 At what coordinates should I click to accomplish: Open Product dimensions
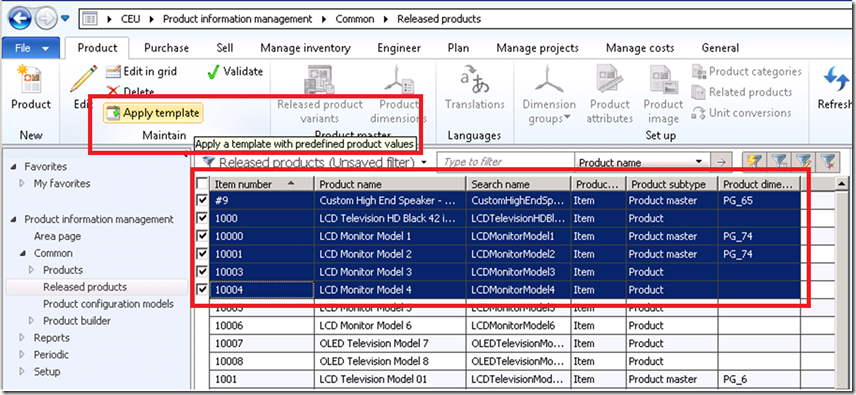[399, 95]
